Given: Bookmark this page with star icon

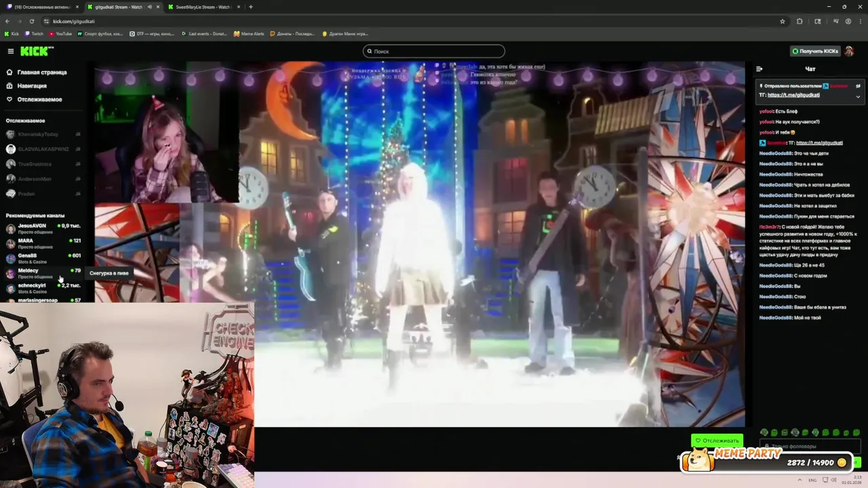Looking at the screenshot, I should click(x=782, y=21).
